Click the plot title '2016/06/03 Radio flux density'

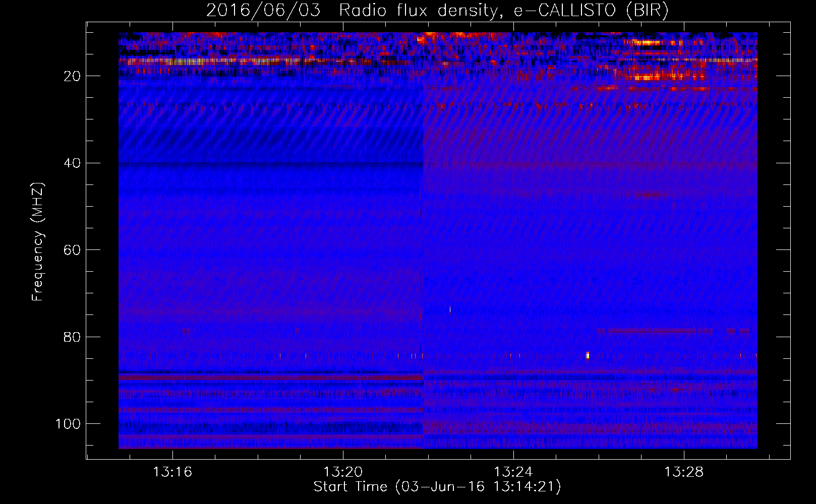tap(352, 11)
